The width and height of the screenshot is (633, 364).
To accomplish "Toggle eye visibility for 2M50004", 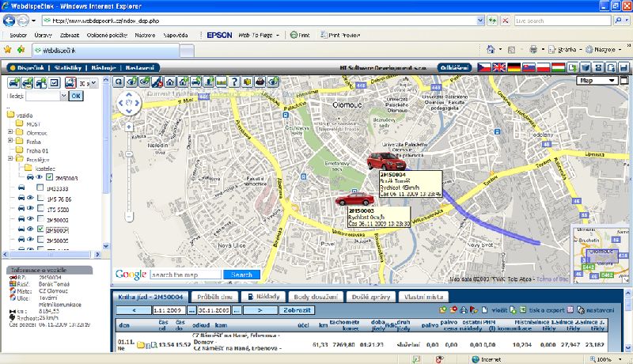I will [x=30, y=229].
